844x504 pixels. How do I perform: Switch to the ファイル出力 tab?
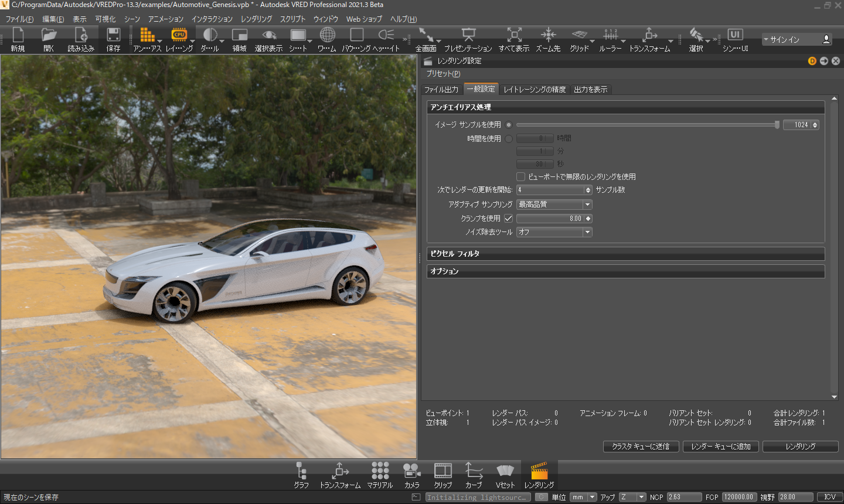(x=441, y=90)
